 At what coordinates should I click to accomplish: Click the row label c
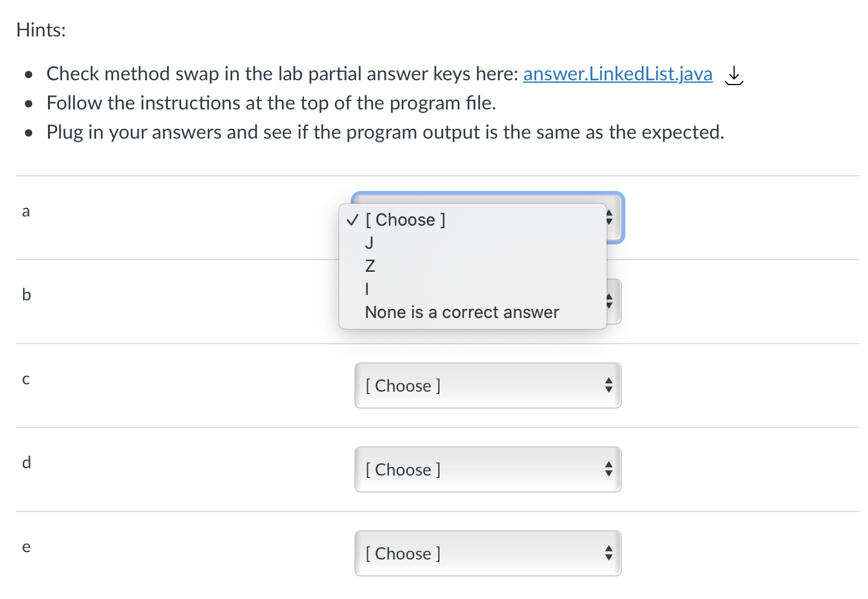point(26,379)
